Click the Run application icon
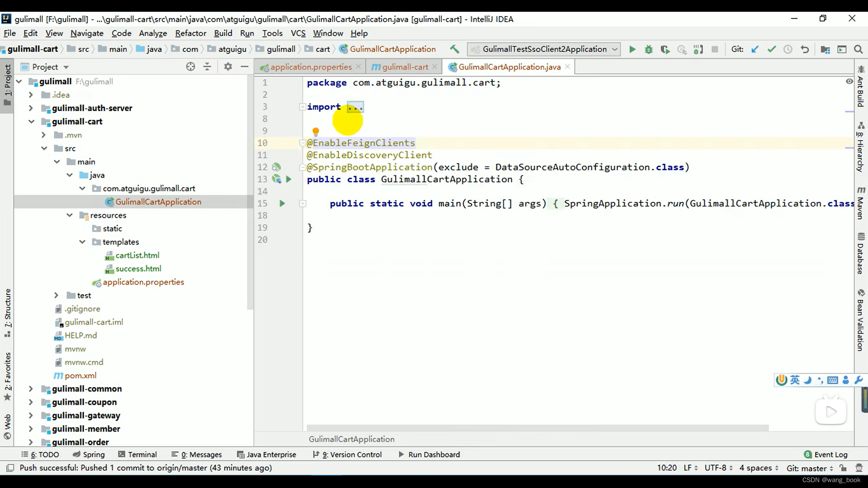This screenshot has height=488, width=868. point(632,49)
